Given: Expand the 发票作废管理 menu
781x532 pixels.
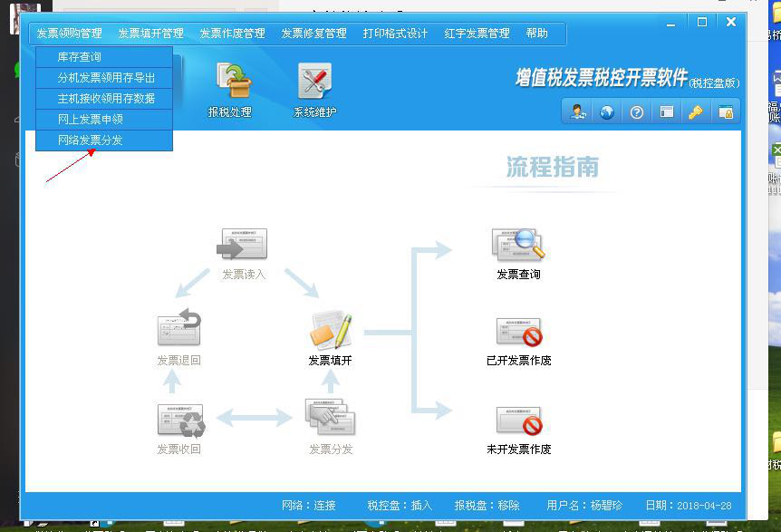Looking at the screenshot, I should (x=232, y=34).
